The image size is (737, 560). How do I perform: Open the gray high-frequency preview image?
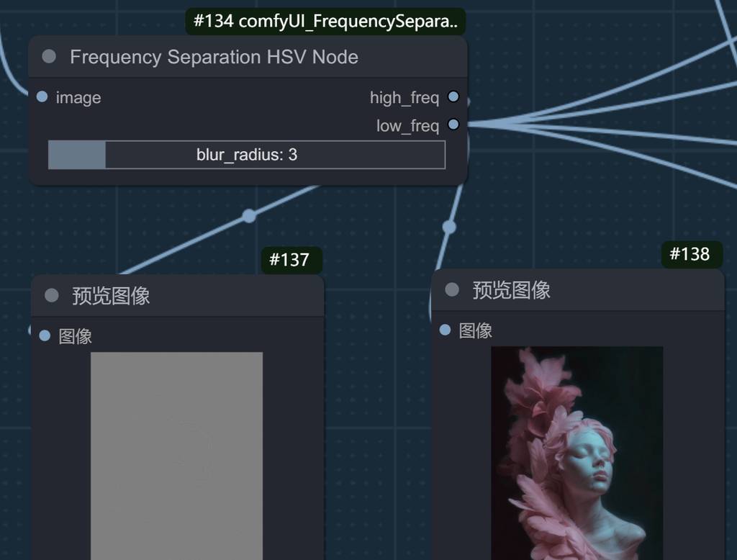coord(176,453)
